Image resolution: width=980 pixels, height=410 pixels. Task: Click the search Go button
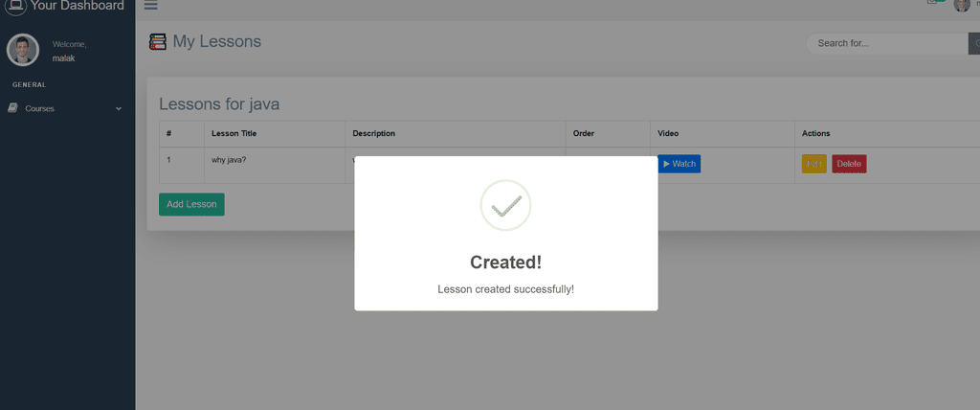click(974, 43)
